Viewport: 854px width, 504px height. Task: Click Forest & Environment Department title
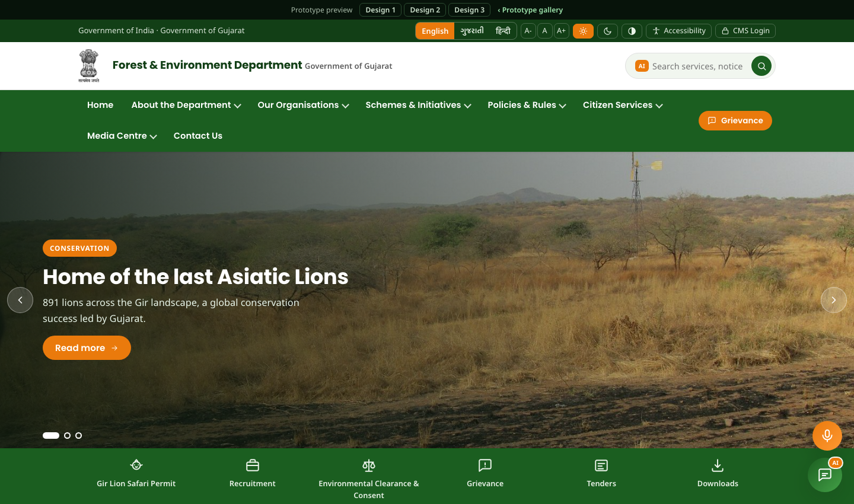tap(207, 65)
